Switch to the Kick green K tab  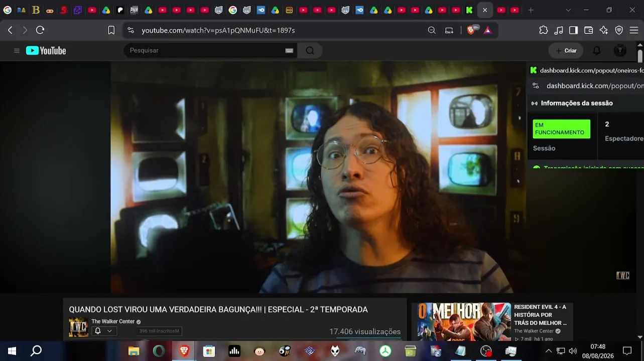coord(469,10)
